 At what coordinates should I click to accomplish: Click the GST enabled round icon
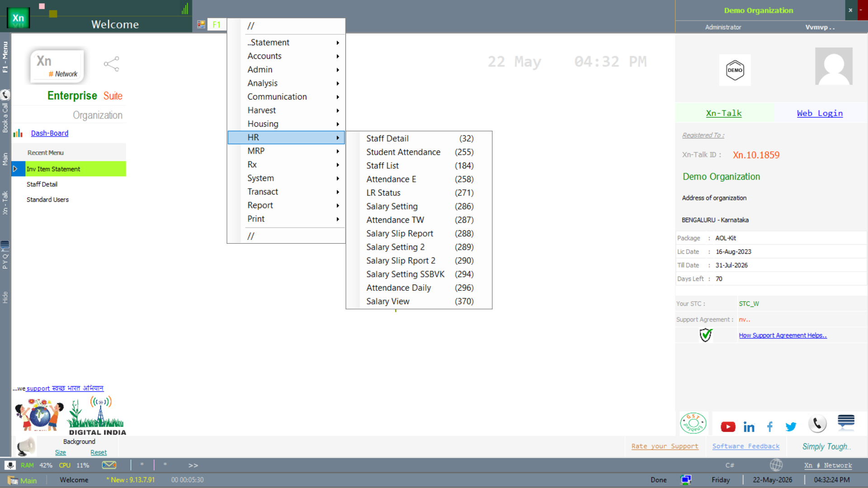693,423
